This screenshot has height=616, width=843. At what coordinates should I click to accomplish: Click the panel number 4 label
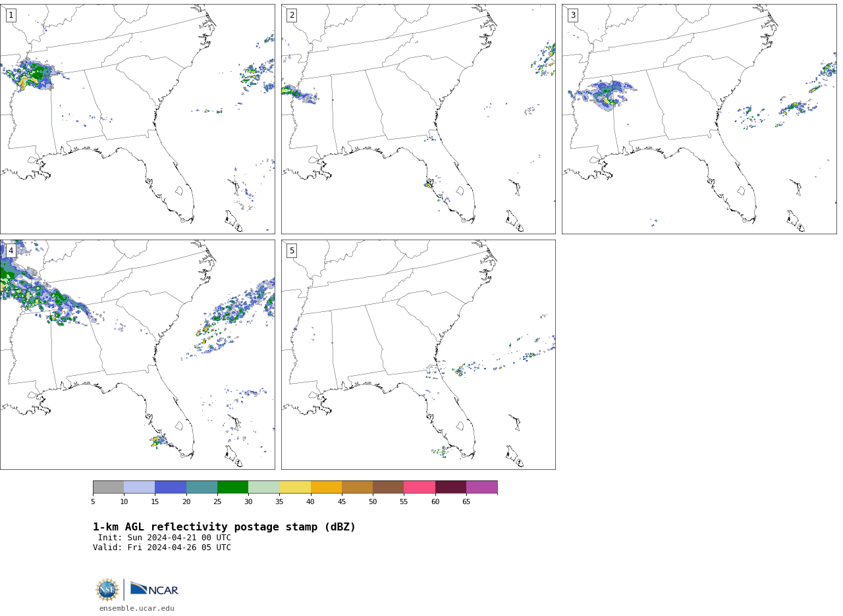tap(11, 251)
